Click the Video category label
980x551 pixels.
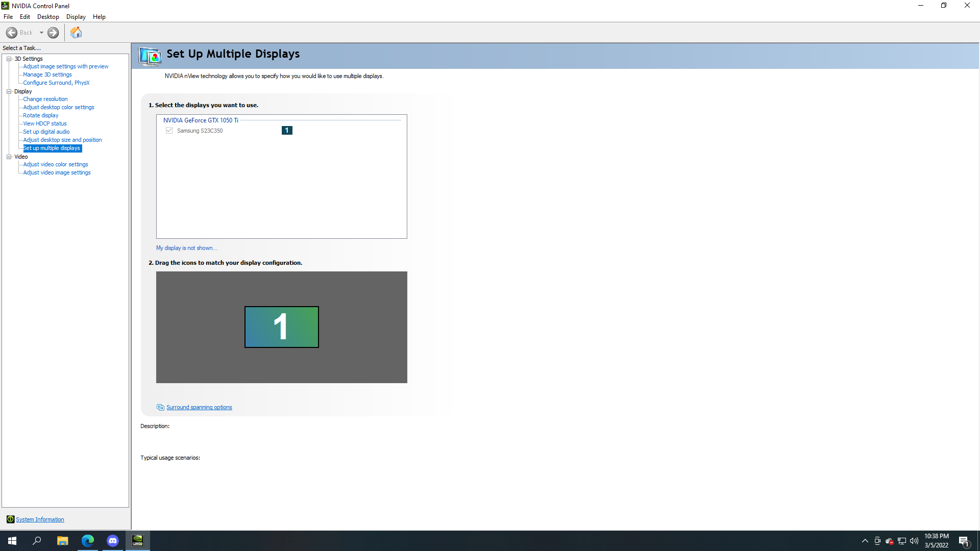(21, 157)
